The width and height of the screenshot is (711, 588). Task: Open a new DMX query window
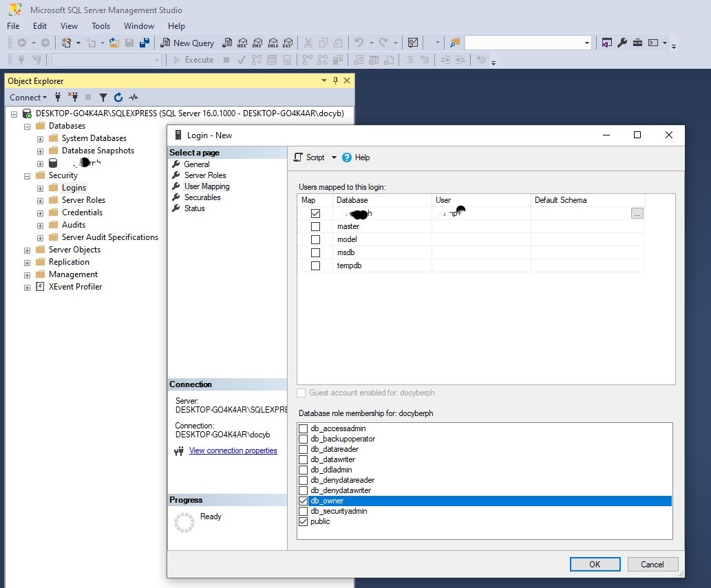click(x=257, y=43)
